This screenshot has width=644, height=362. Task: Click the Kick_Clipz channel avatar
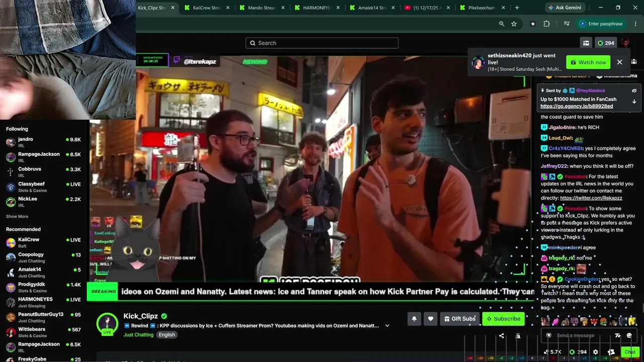(107, 324)
